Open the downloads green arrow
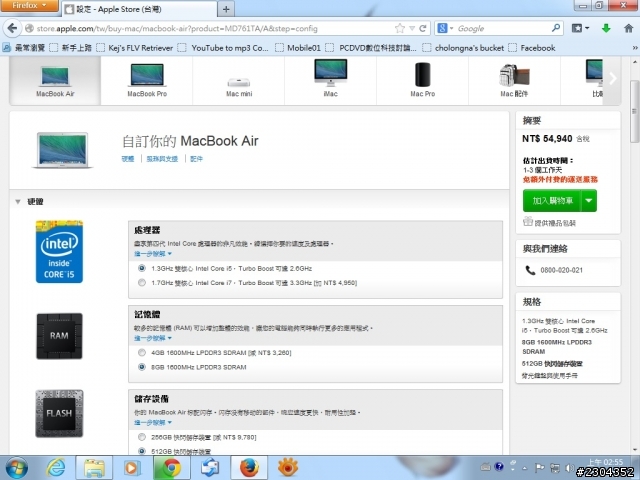Image resolution: width=640 pixels, height=480 pixels. (x=606, y=28)
